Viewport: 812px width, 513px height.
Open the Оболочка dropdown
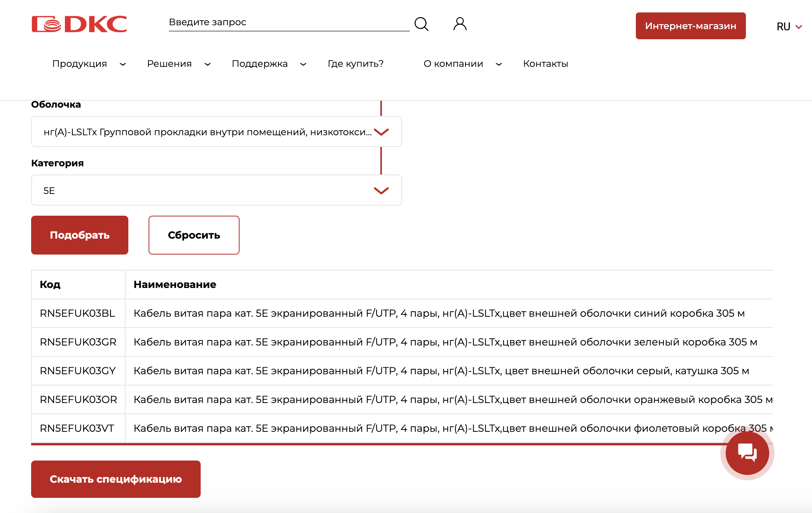tap(216, 131)
